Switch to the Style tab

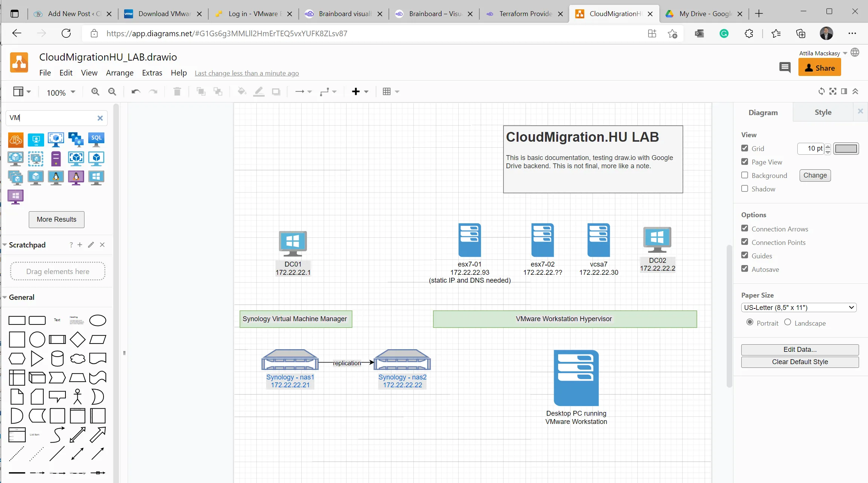click(x=823, y=112)
